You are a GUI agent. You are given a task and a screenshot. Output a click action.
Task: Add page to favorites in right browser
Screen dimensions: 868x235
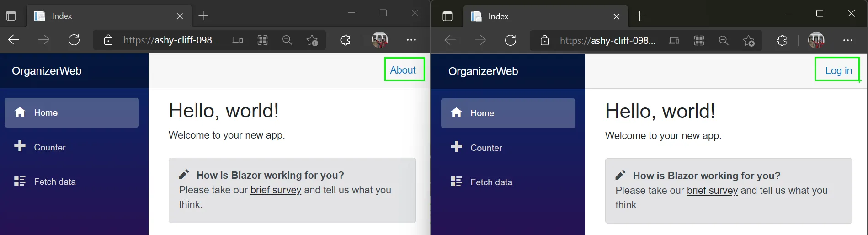pyautogui.click(x=749, y=41)
